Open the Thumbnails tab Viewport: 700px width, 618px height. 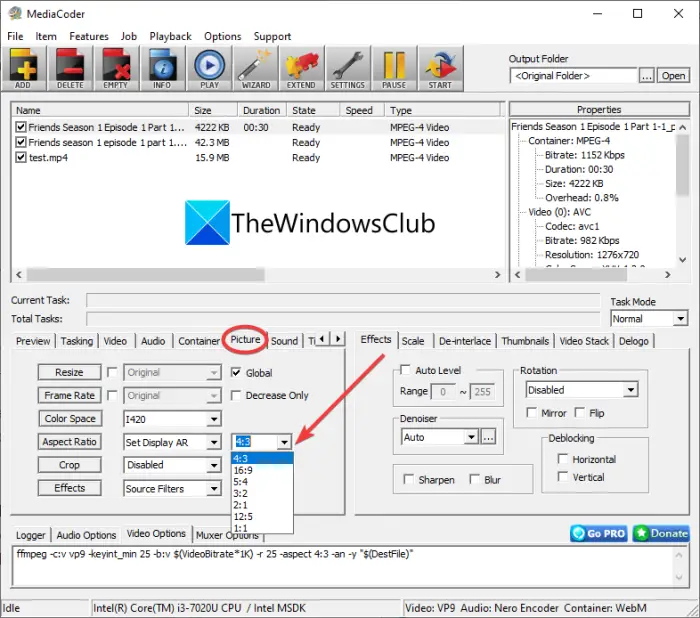[525, 341]
